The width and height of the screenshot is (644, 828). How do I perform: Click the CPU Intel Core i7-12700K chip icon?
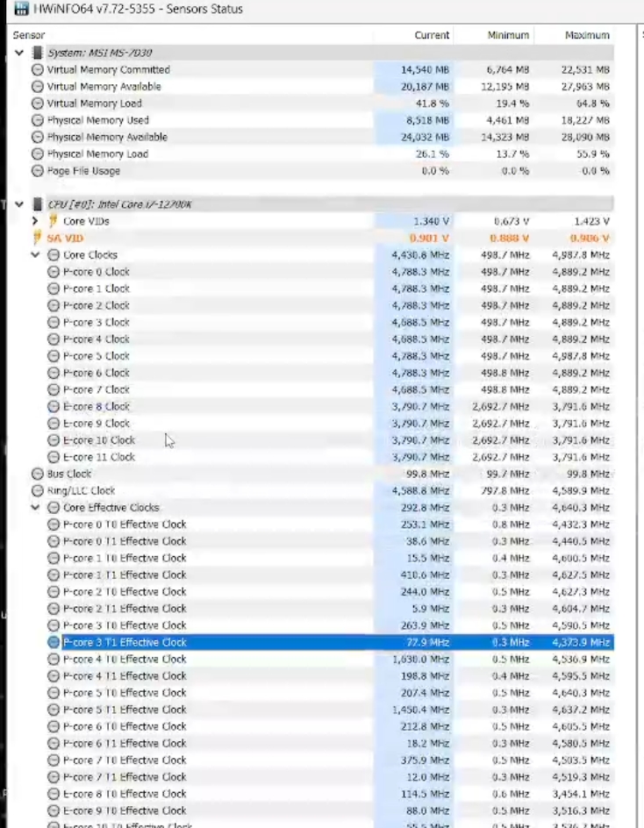38,204
